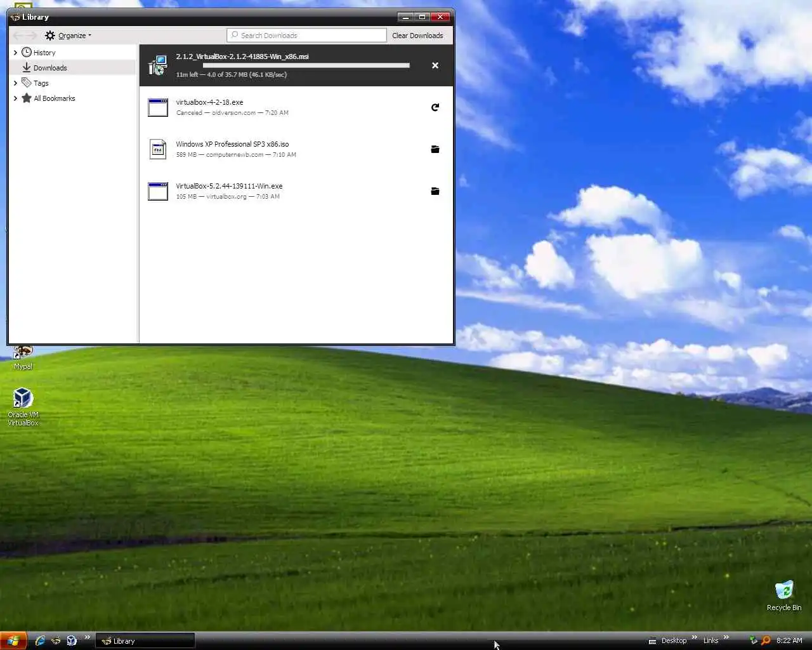812x650 pixels.
Task: Click the Downloads arrow icon in sidebar
Action: pyautogui.click(x=27, y=67)
